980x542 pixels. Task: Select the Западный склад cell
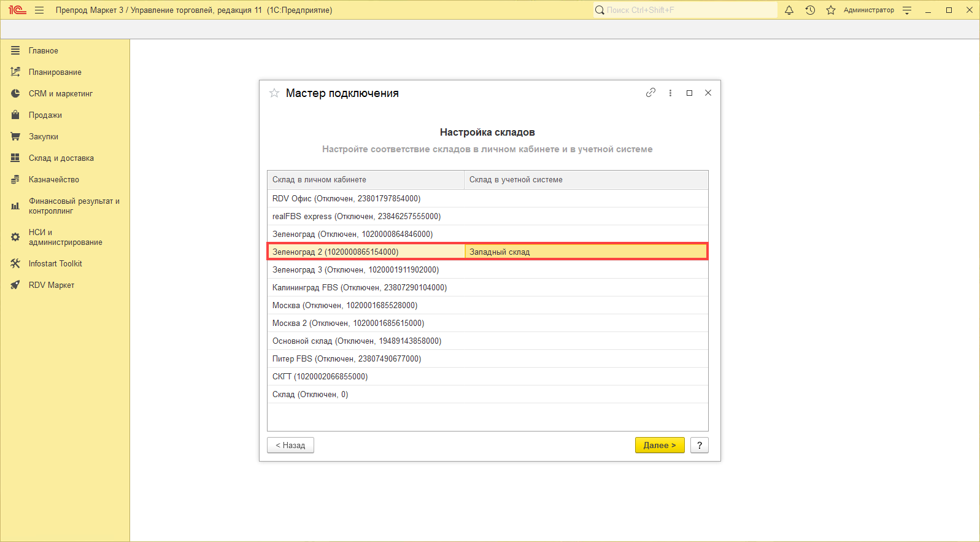[585, 252]
